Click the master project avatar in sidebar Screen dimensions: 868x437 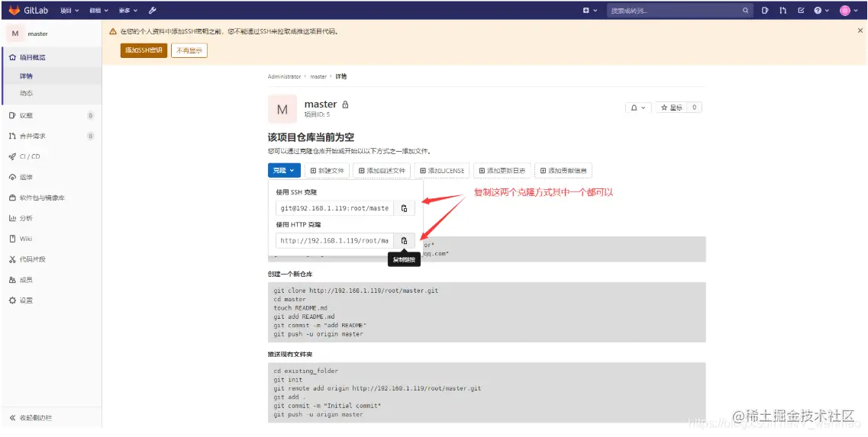click(x=15, y=34)
